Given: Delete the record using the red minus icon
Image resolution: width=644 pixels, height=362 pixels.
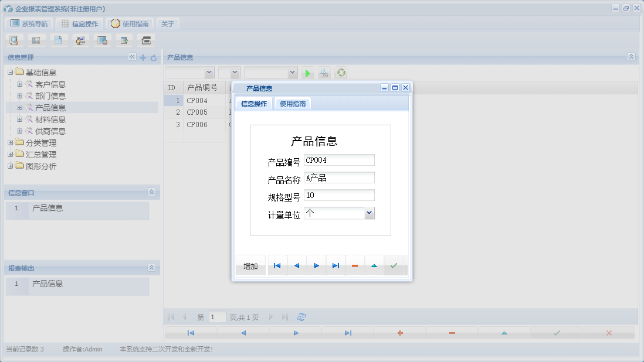Looking at the screenshot, I should tap(355, 265).
